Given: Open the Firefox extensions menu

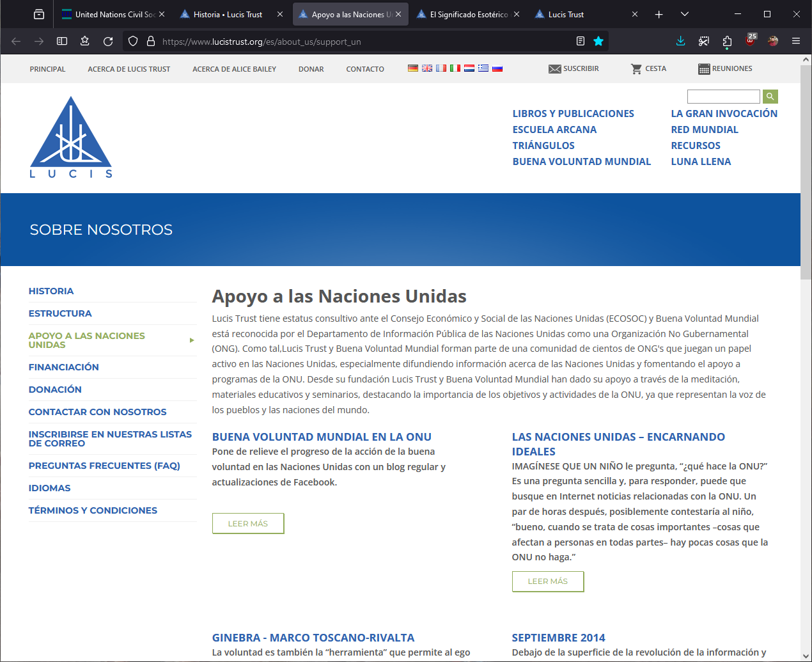Looking at the screenshot, I should coord(727,42).
